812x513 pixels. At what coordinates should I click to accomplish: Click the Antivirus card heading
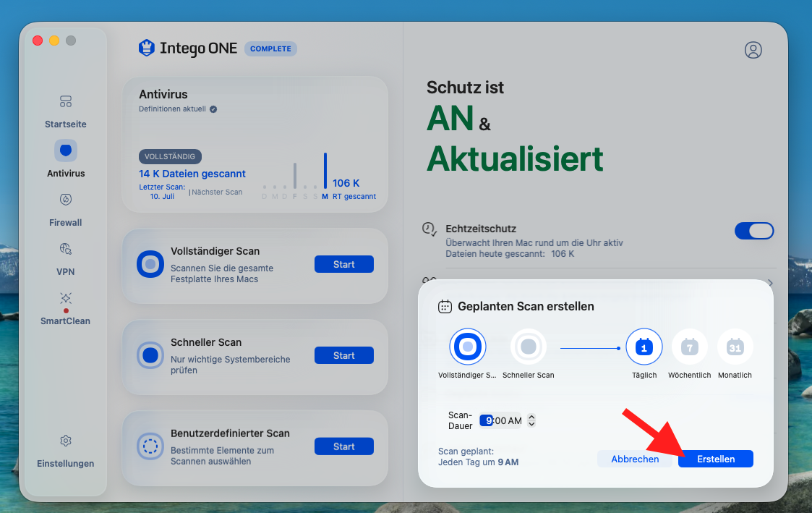[163, 94]
